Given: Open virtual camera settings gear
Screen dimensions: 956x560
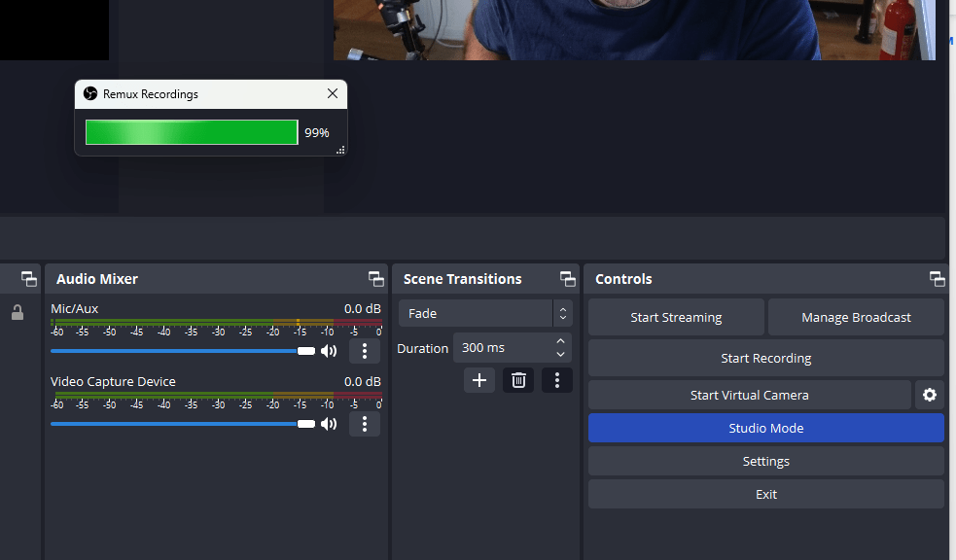Looking at the screenshot, I should 930,395.
